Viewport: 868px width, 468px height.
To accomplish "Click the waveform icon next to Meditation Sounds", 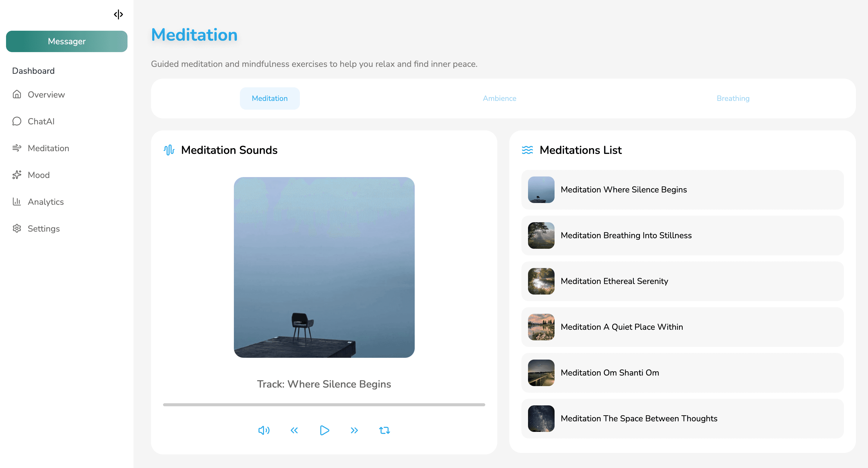I will [168, 150].
